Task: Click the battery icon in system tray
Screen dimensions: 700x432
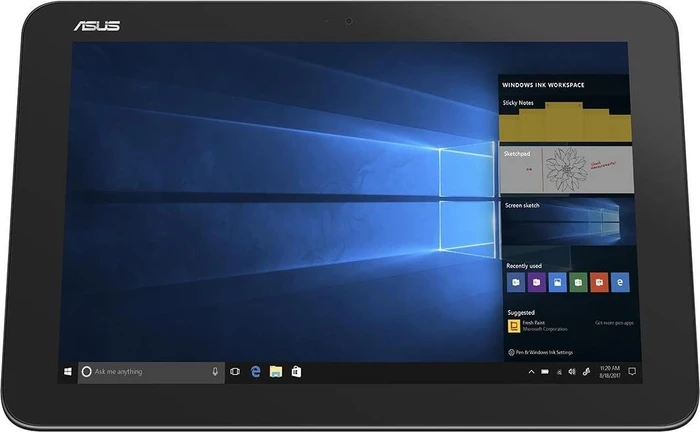Action: click(545, 371)
